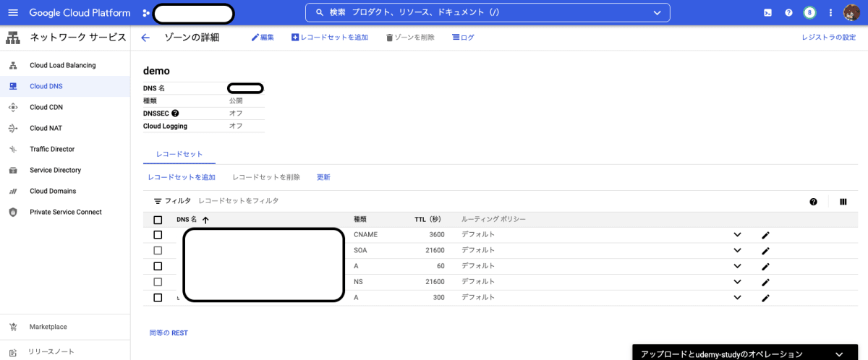The width and height of the screenshot is (868, 360).
Task: Open レジストラの設定 link
Action: click(x=828, y=38)
